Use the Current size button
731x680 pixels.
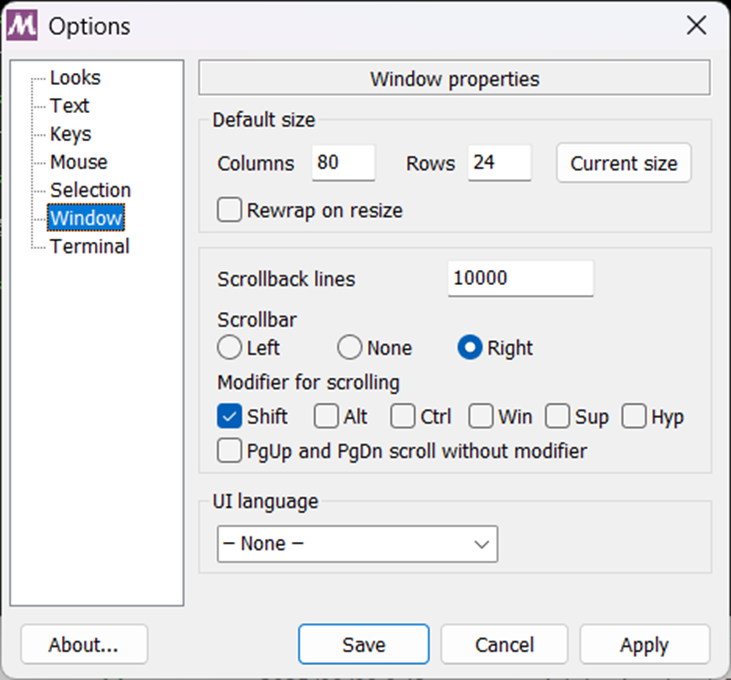click(624, 163)
